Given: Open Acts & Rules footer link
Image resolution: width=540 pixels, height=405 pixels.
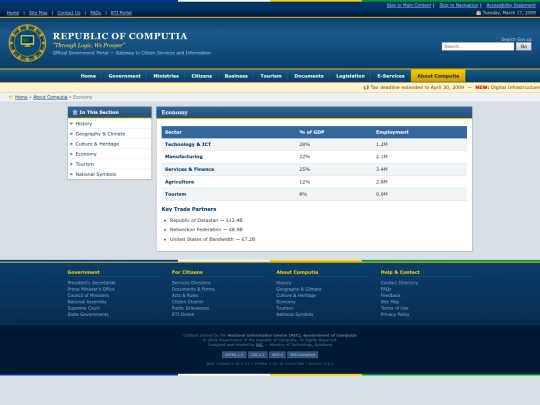Looking at the screenshot, I should click(185, 295).
